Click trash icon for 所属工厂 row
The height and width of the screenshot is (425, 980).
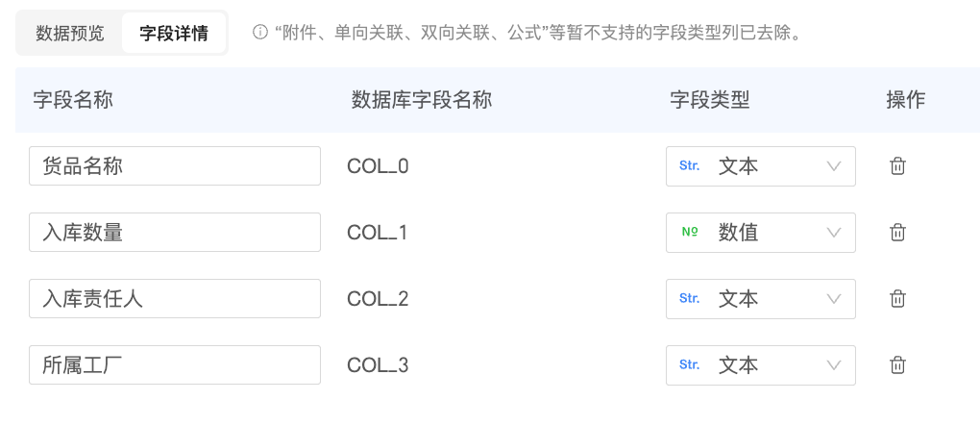coord(897,365)
